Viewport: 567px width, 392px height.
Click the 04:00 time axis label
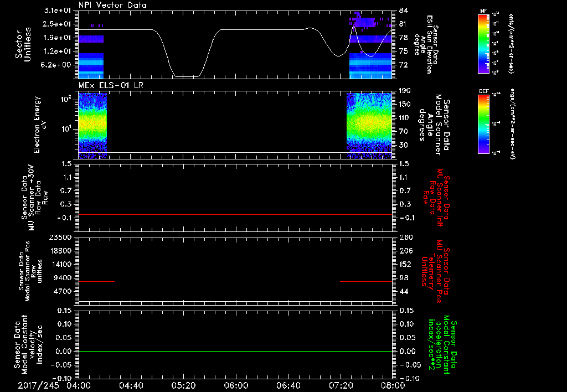79,385
